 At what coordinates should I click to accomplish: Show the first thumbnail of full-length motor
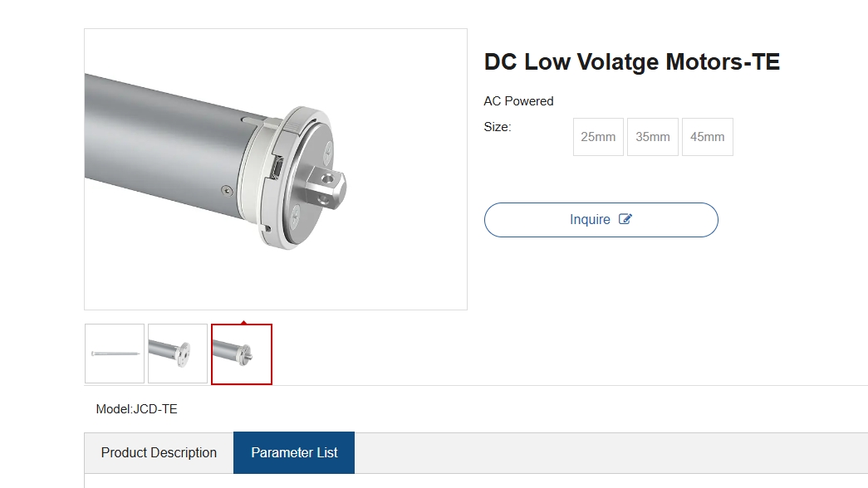point(115,354)
